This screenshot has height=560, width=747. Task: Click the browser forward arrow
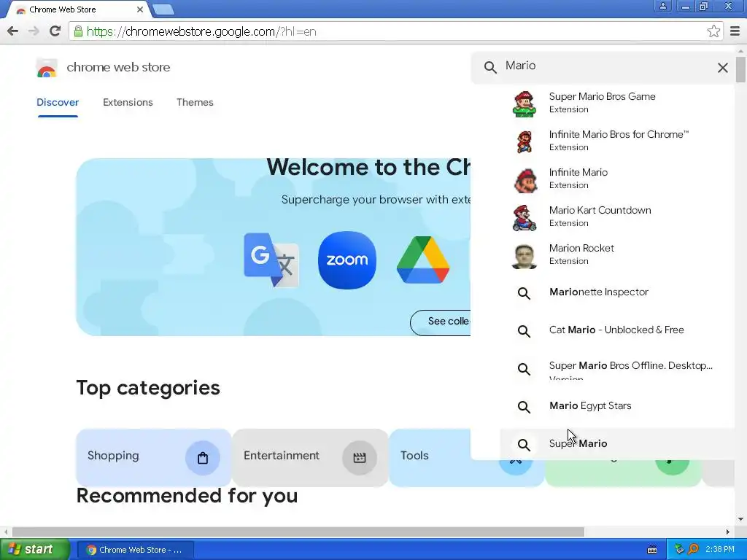tap(34, 31)
